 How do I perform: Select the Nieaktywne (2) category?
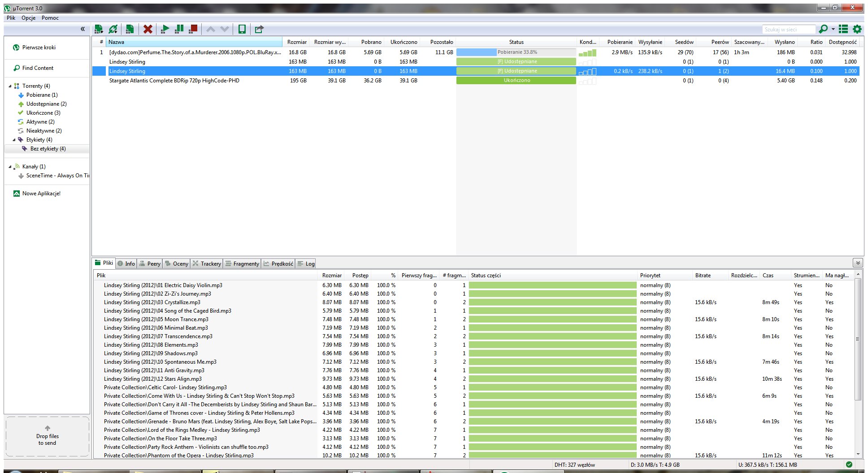pyautogui.click(x=44, y=131)
